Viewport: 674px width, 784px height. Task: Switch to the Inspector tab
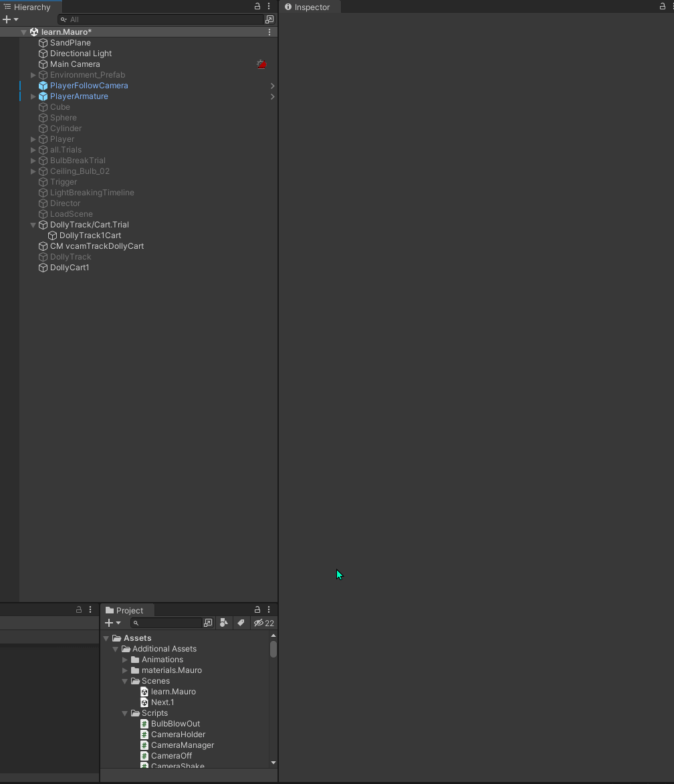coord(310,7)
